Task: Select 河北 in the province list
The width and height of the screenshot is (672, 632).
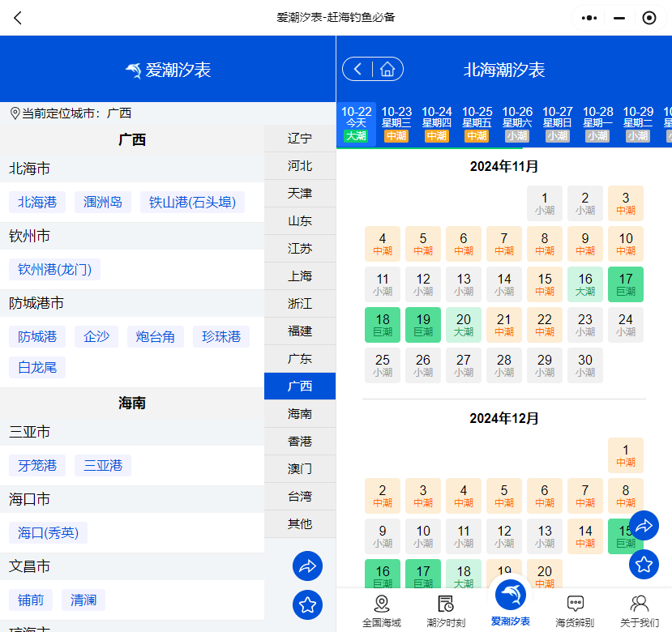Action: tap(300, 166)
